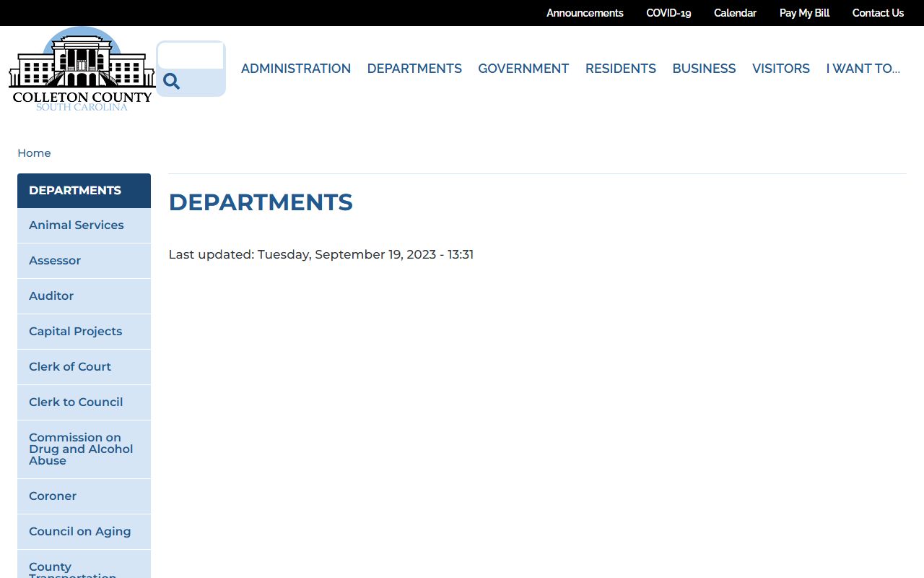Viewport: 924px width, 578px height.
Task: Go to the Announcements page
Action: 585,13
